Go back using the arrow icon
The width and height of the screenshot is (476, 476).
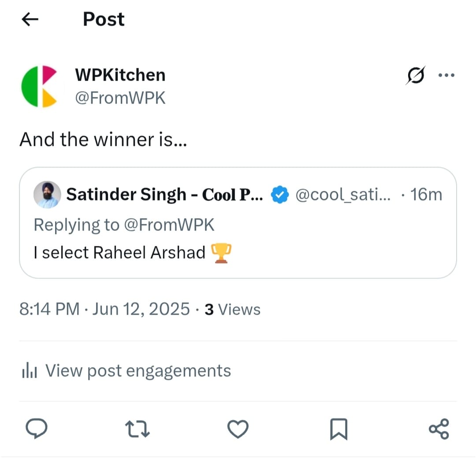(30, 19)
